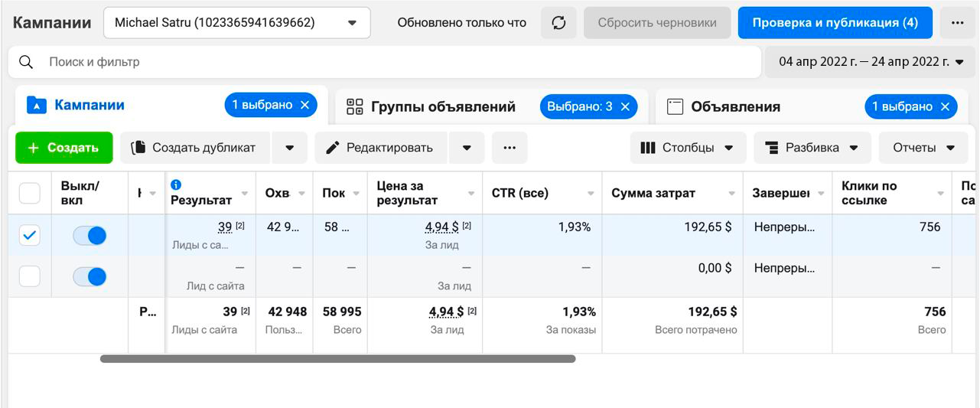
Task: Expand the Создать дубликат dropdown arrow
Action: 290,148
